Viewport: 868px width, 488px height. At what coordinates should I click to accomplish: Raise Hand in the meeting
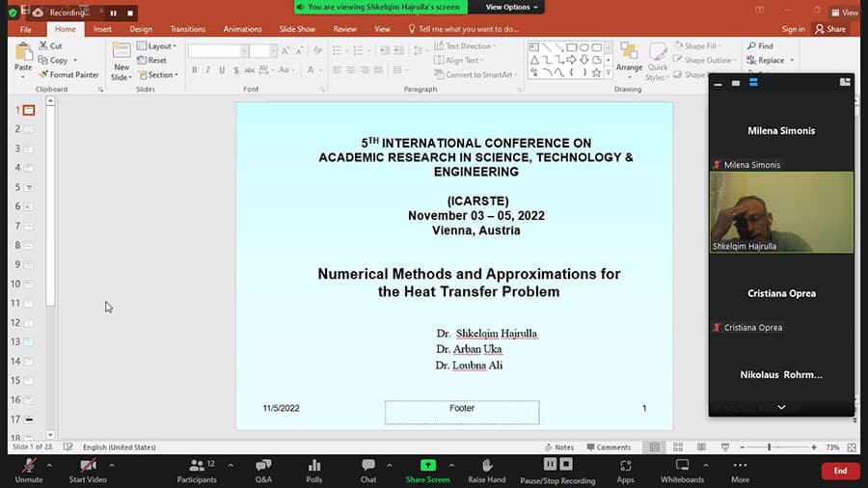(x=487, y=470)
